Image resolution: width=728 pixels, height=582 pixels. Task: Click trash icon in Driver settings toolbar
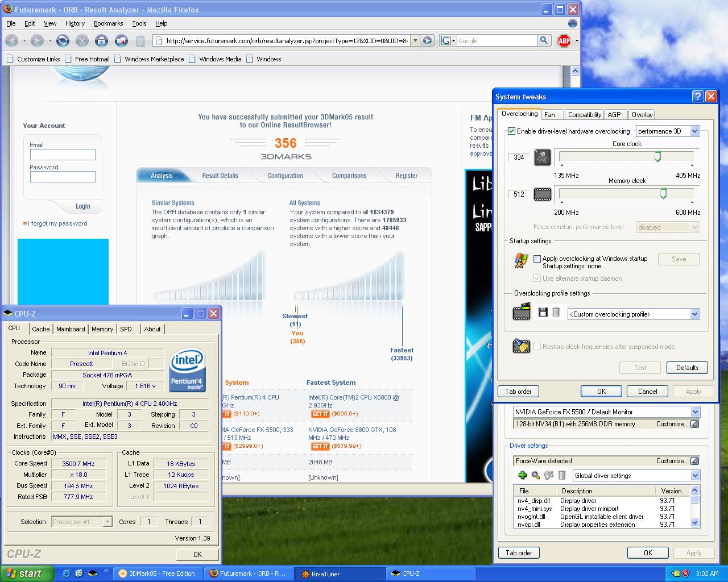point(562,475)
